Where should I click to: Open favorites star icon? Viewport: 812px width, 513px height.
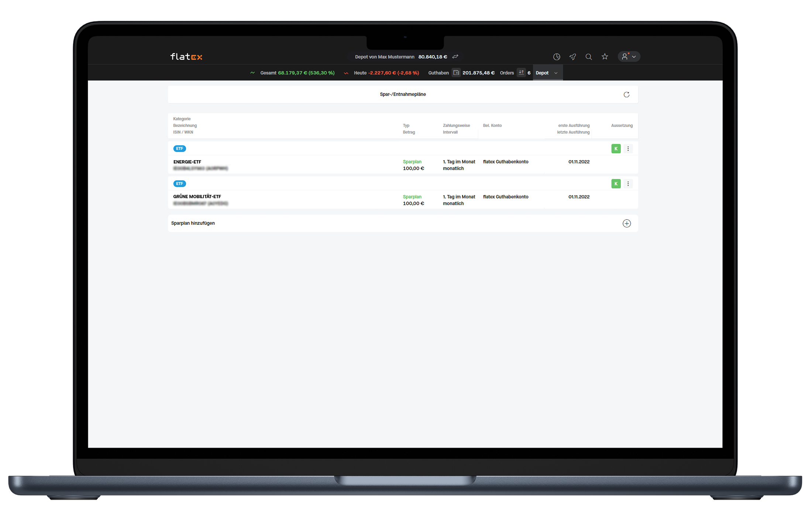point(605,56)
